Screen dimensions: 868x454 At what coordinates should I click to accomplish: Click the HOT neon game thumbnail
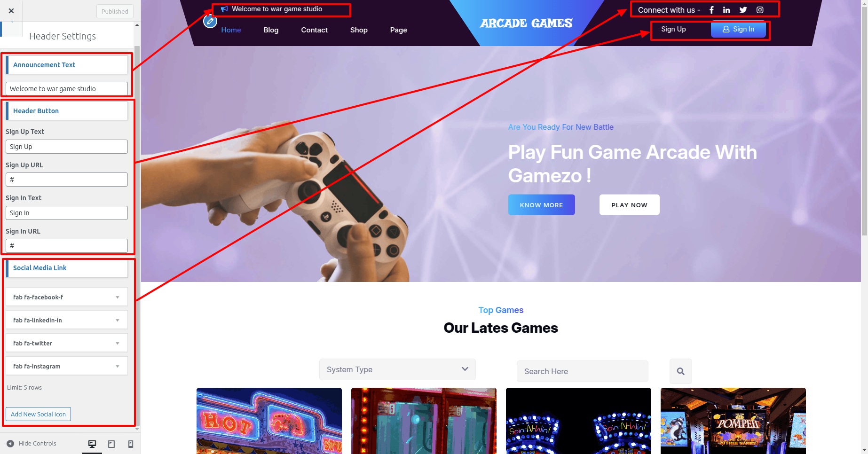tap(269, 421)
